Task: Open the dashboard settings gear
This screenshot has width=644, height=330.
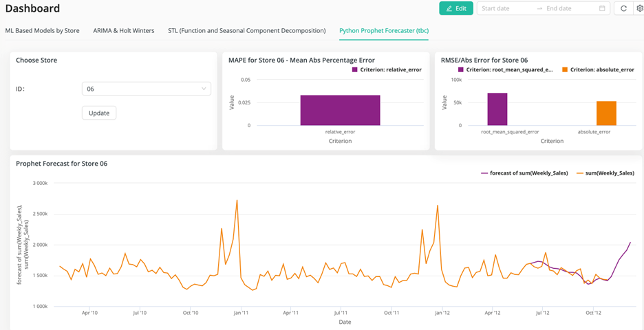Action: [639, 8]
